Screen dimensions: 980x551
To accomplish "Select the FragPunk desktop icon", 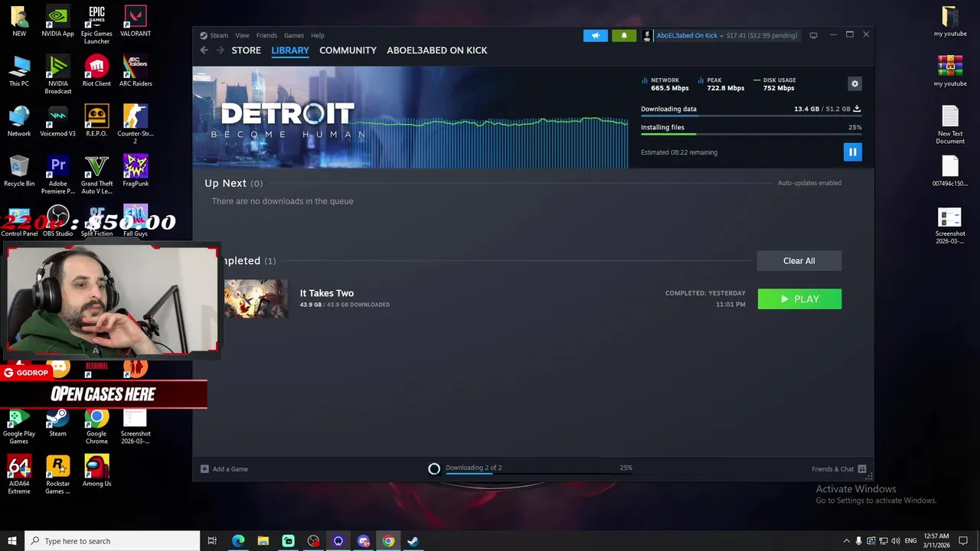I will (x=136, y=171).
